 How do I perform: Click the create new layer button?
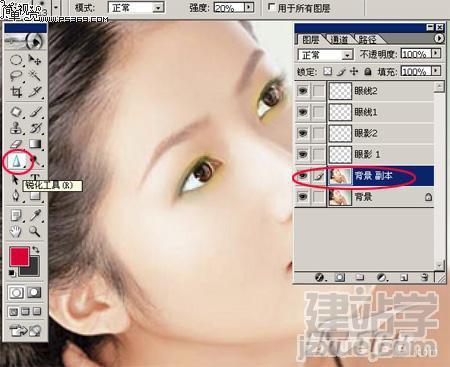tap(404, 277)
